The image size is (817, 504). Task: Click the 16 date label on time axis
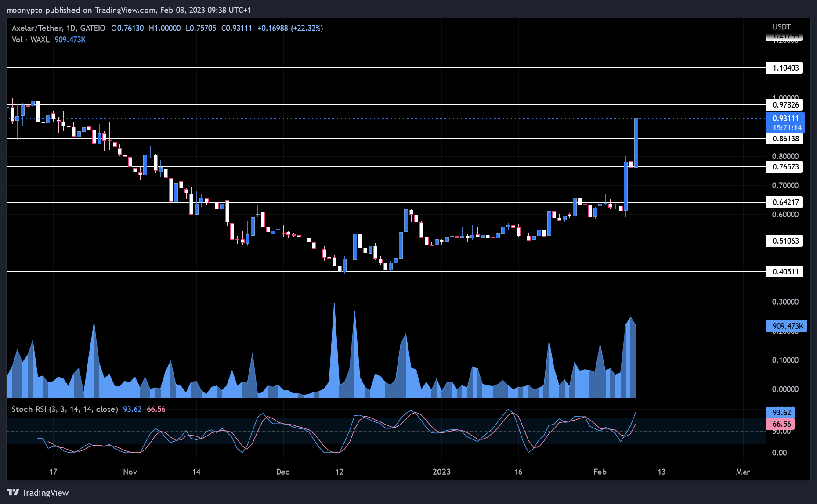[518, 472]
